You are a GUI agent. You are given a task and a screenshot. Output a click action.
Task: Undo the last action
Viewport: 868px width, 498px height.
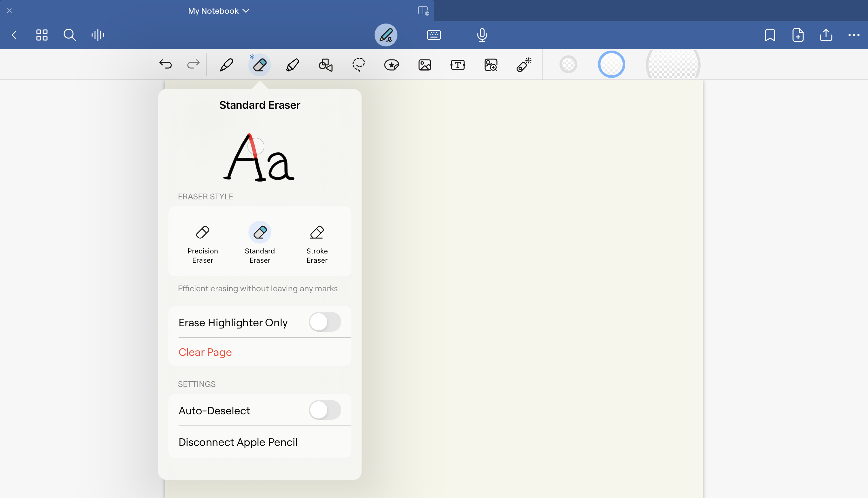(166, 64)
